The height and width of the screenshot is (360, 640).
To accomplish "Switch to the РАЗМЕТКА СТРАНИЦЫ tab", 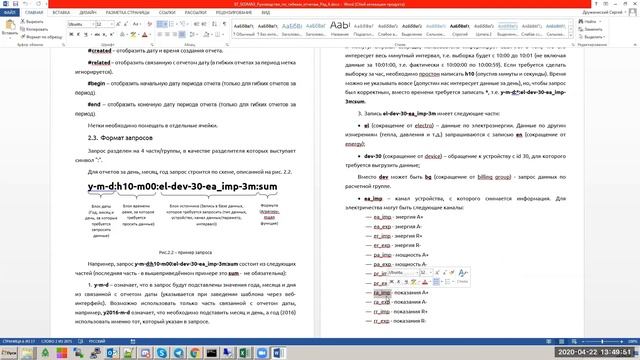I will pos(127,13).
